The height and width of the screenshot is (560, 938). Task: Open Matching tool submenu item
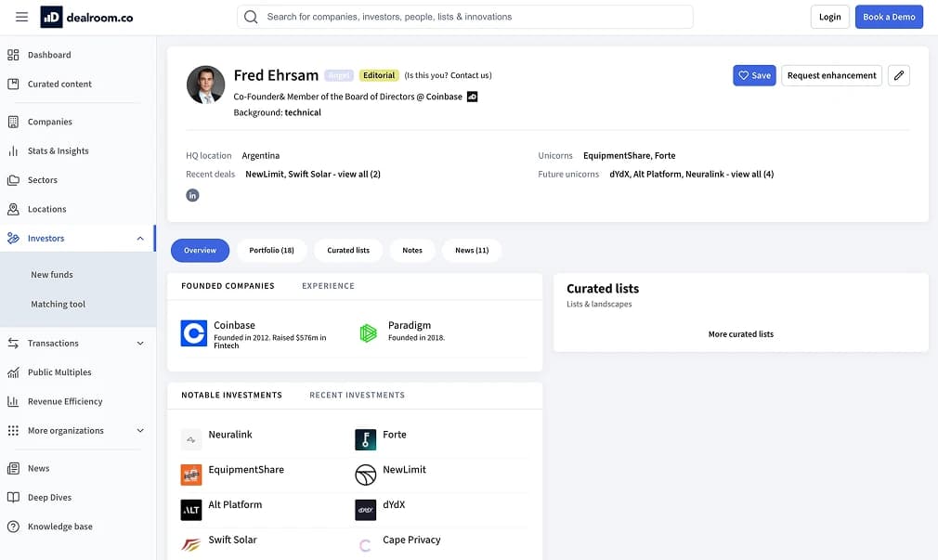click(x=58, y=304)
